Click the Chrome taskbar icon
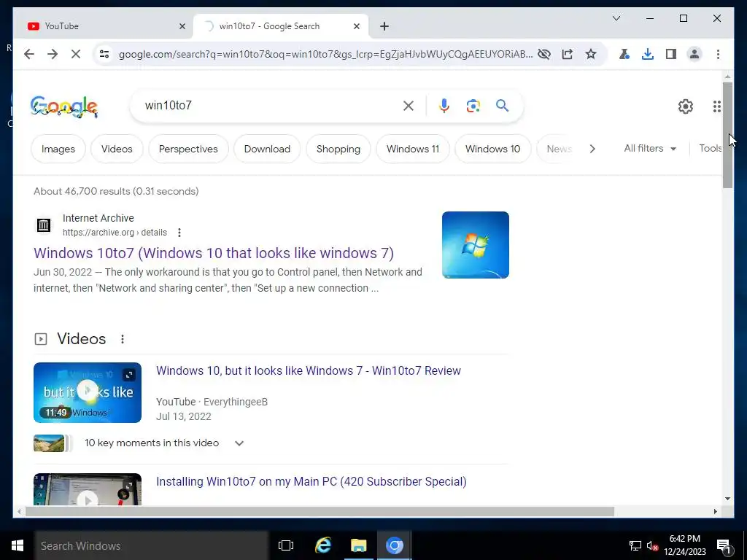Viewport: 747px width, 560px height. pos(395,545)
